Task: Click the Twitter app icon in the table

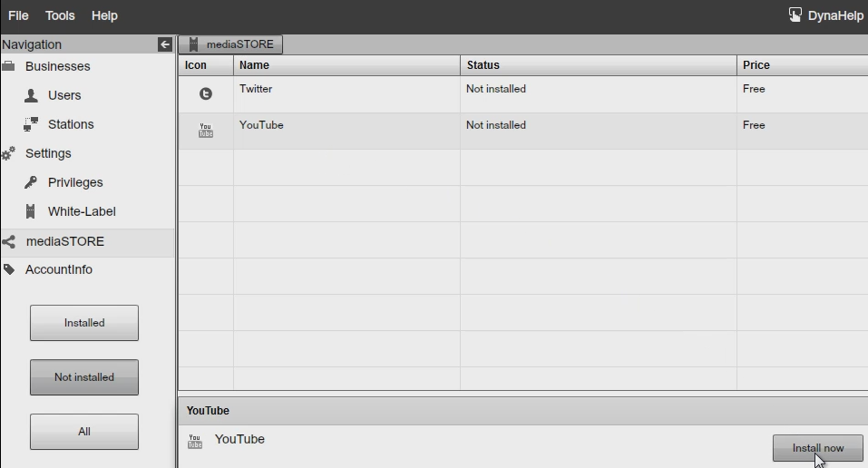Action: point(206,93)
